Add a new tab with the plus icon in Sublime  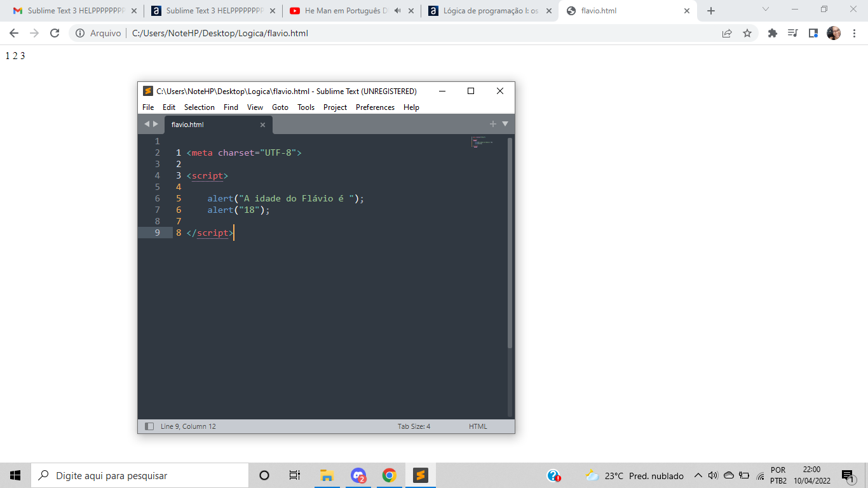[492, 124]
